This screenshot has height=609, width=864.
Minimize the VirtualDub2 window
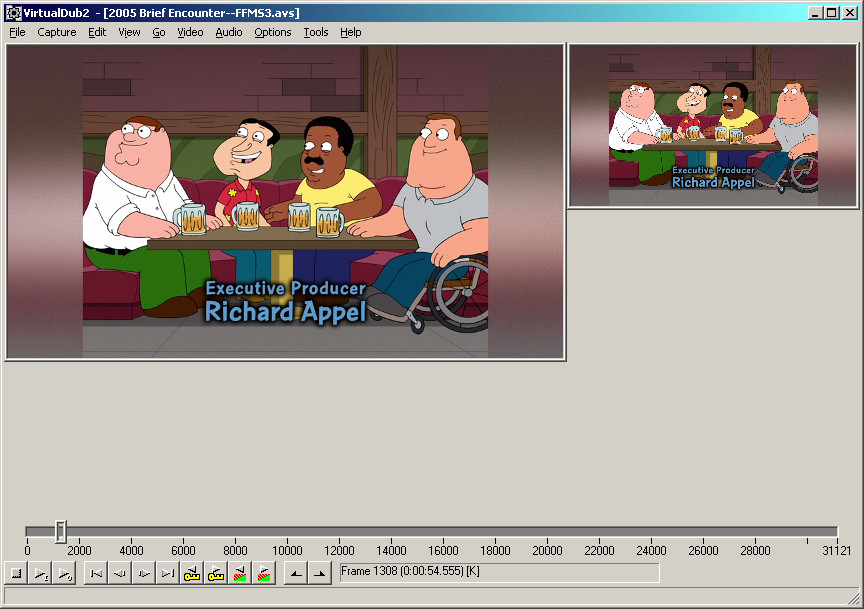pos(816,13)
